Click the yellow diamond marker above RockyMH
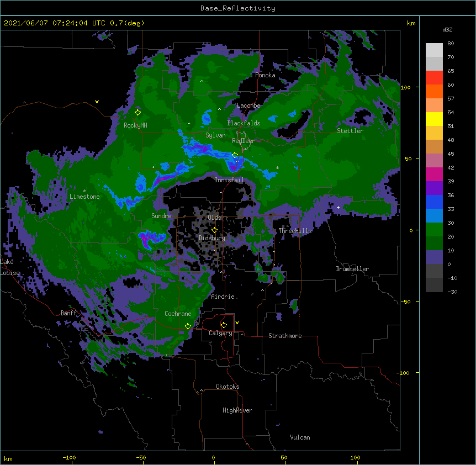This screenshot has height=465, width=476. click(x=138, y=113)
